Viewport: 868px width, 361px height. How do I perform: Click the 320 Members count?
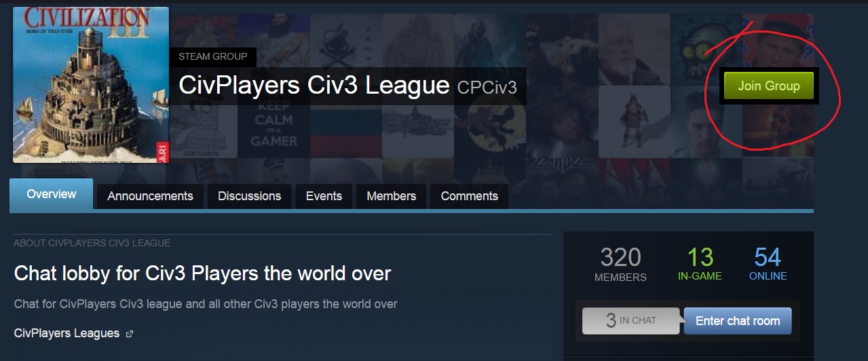point(620,264)
